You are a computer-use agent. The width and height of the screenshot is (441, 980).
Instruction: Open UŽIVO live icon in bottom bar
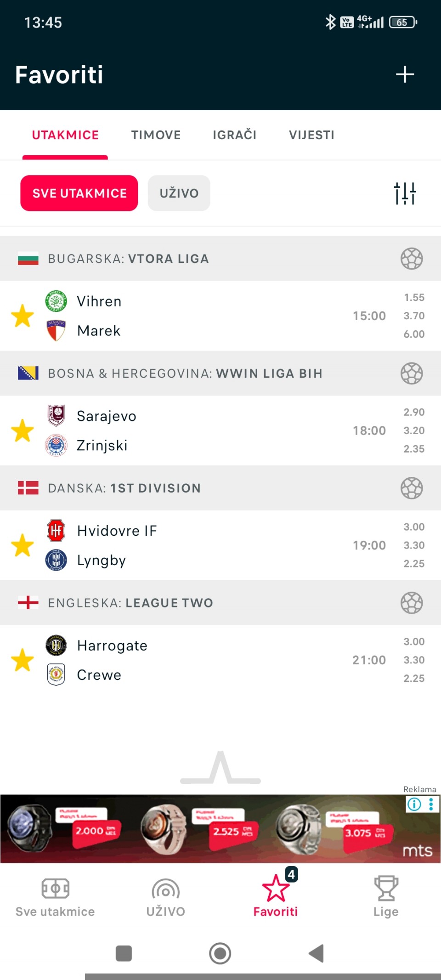(165, 896)
